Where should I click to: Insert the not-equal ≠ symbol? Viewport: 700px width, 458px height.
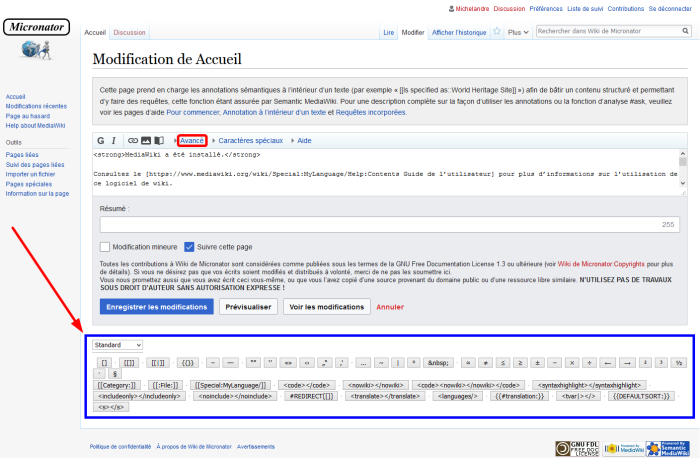tap(485, 363)
